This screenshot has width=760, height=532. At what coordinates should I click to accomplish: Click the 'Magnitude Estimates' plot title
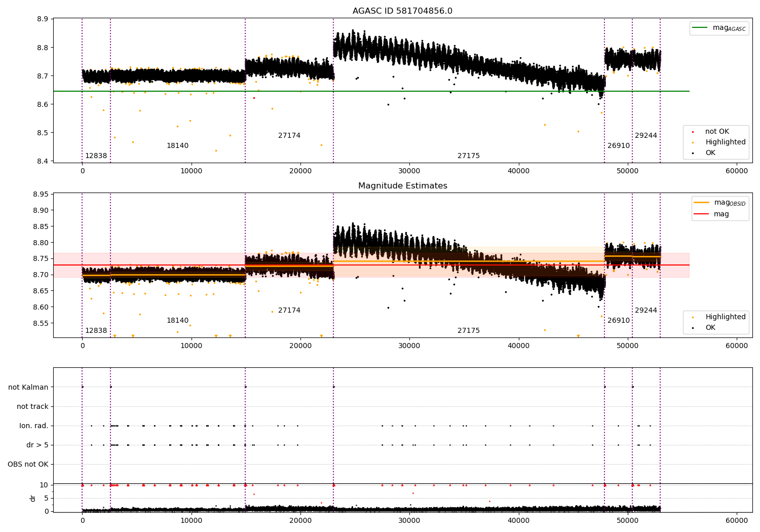(402, 186)
